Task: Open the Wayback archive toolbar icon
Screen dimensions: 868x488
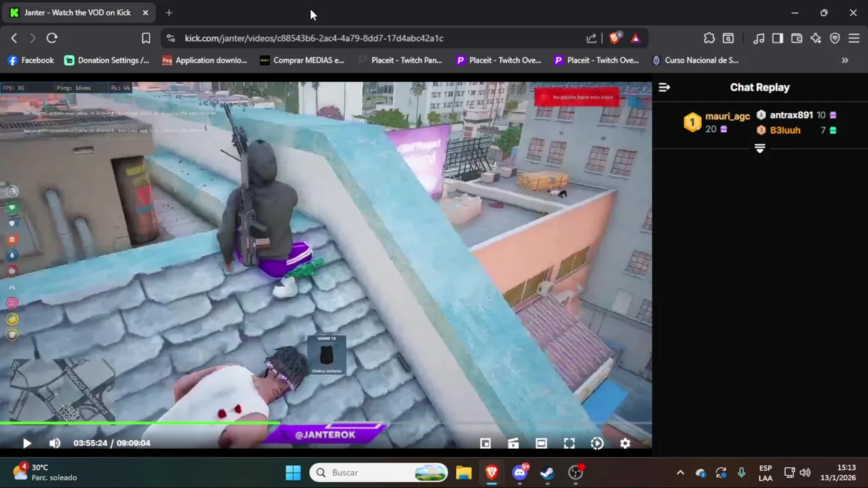Action: click(728, 39)
